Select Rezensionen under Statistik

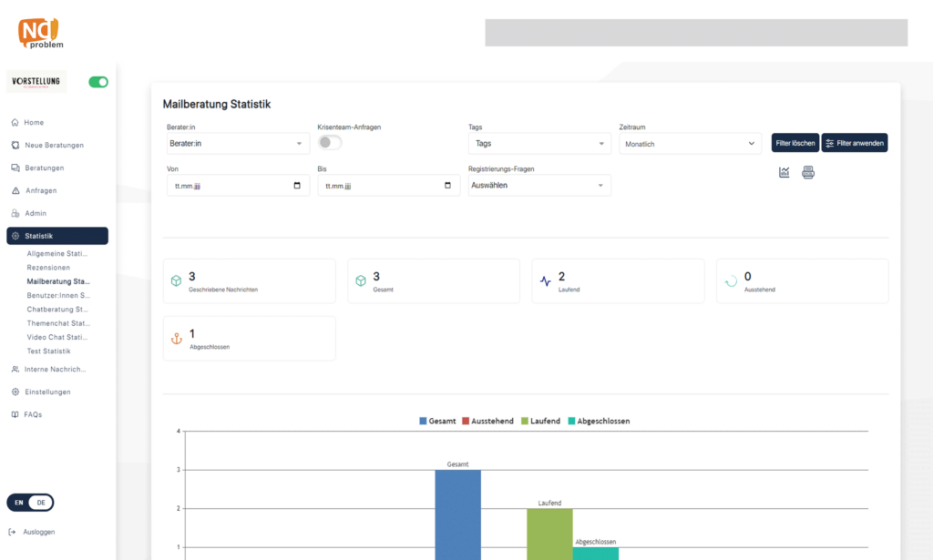(x=48, y=268)
